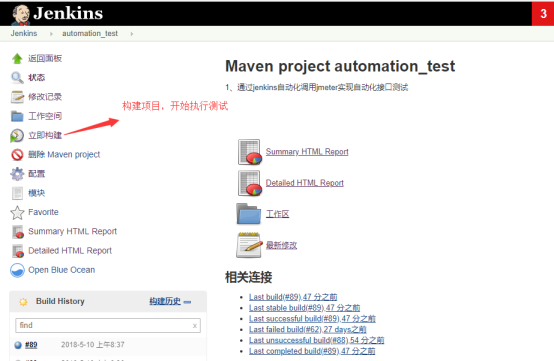Collapse build history with the dash icon
The width and height of the screenshot is (554, 361).
click(188, 302)
